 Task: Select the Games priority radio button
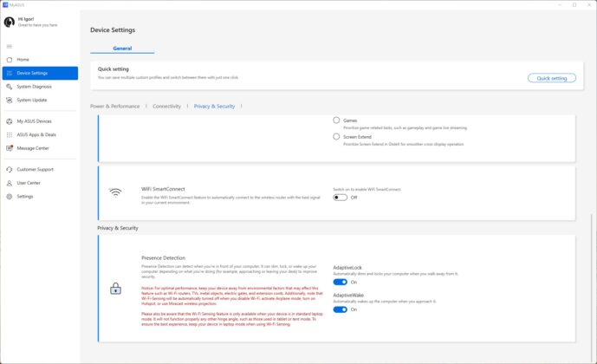tap(336, 120)
